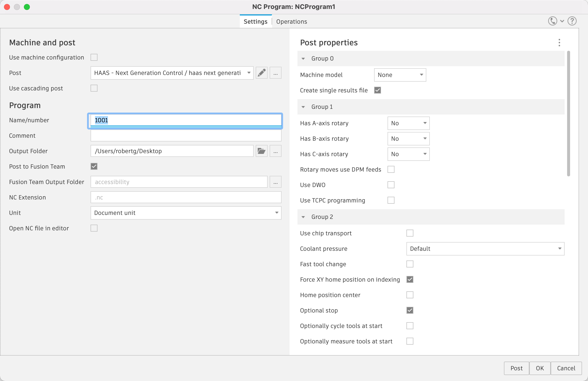This screenshot has width=588, height=381.
Task: Open the output folder with folder icon
Action: tap(261, 151)
